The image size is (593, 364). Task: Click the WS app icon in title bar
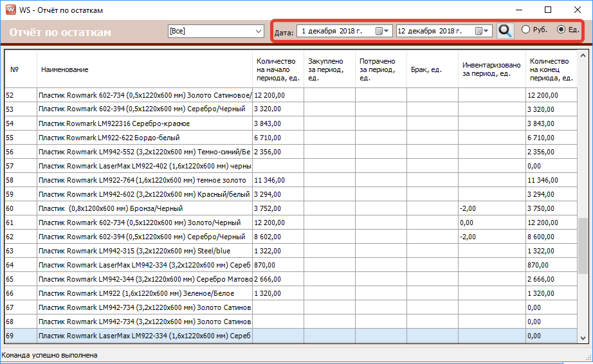[x=10, y=10]
